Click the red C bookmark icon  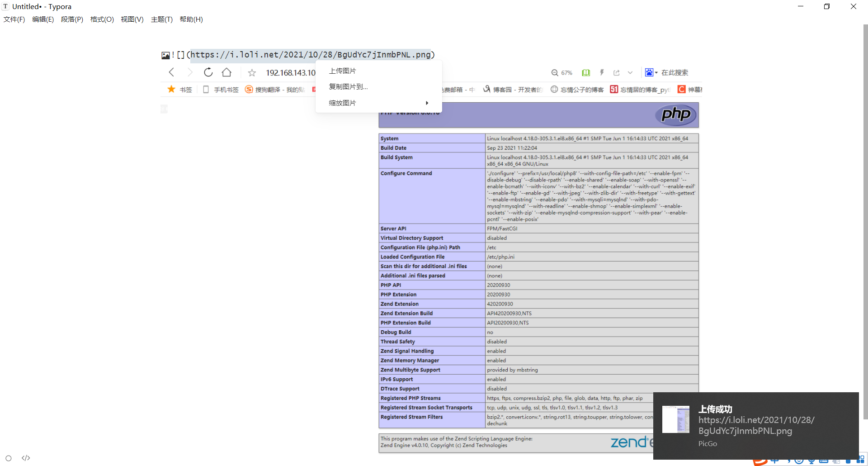pos(682,89)
